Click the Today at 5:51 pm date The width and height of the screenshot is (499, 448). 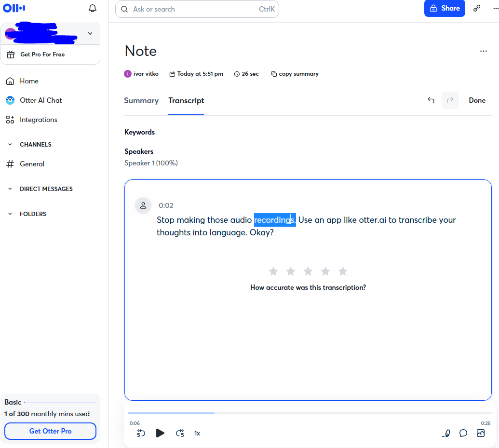(x=196, y=74)
